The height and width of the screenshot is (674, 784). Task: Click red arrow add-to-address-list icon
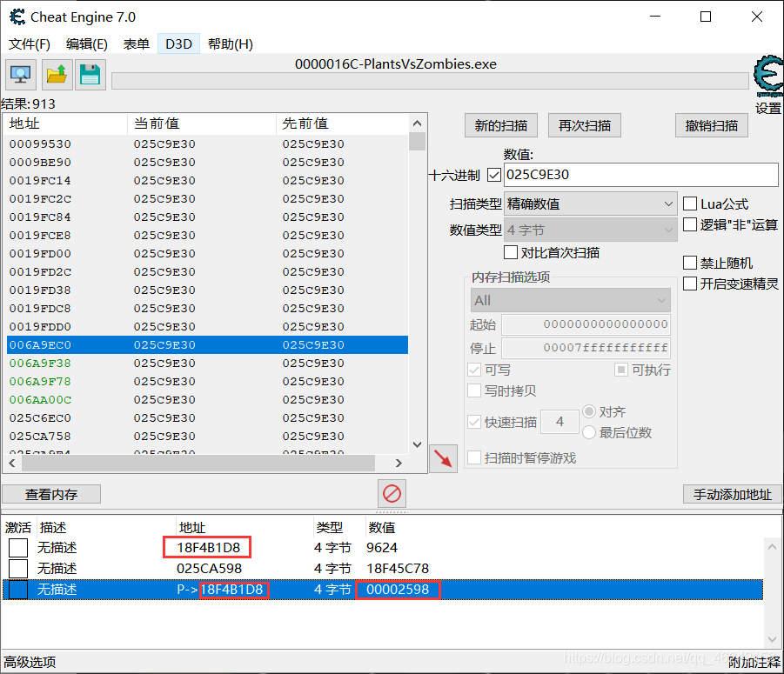(x=443, y=458)
